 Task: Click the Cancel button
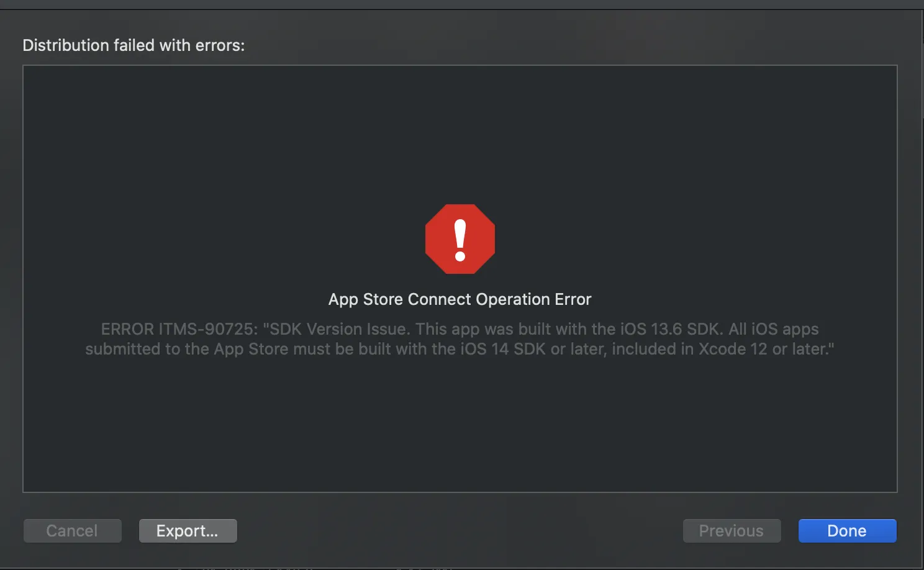[x=72, y=531]
